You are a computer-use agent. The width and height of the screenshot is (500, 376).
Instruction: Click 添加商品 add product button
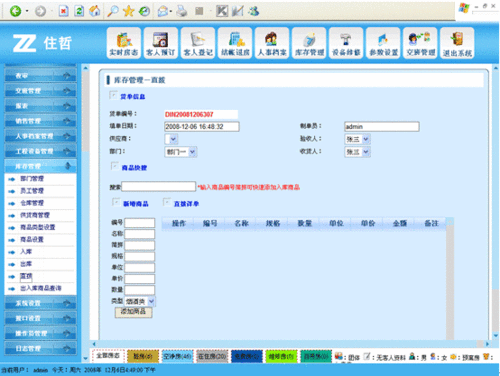133,312
